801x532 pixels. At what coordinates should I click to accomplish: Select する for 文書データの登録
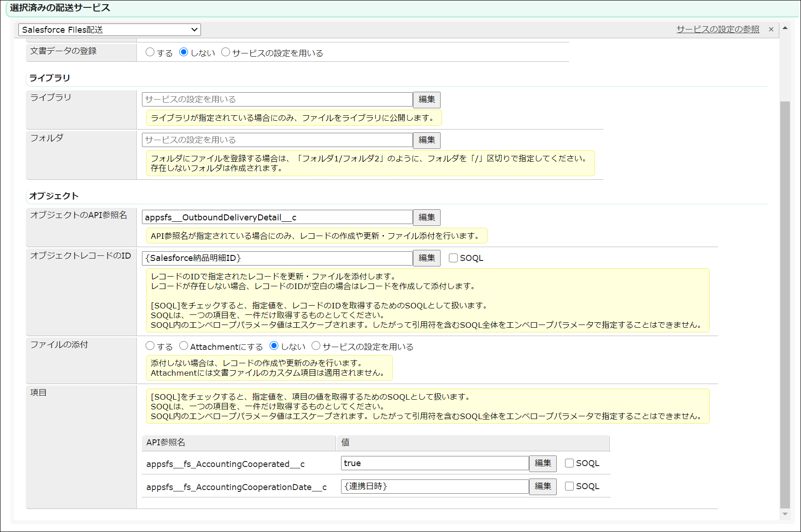pyautogui.click(x=150, y=52)
